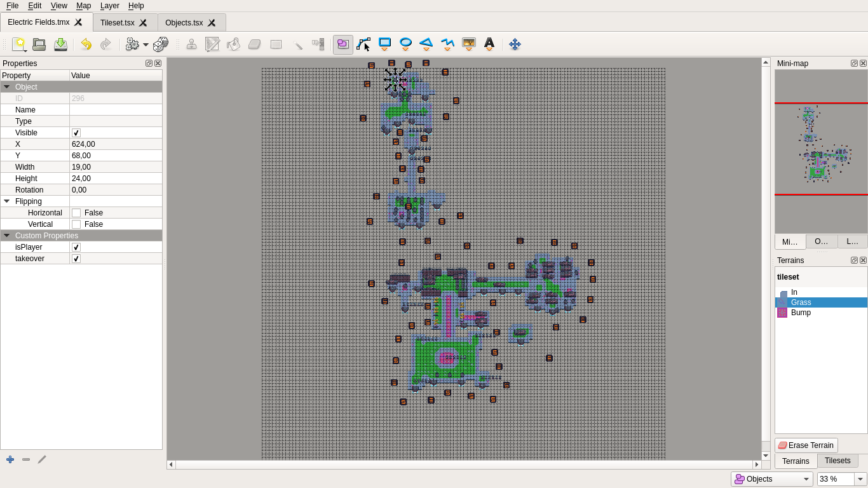Click the New map icon
This screenshot has height=488, width=868.
tap(20, 44)
